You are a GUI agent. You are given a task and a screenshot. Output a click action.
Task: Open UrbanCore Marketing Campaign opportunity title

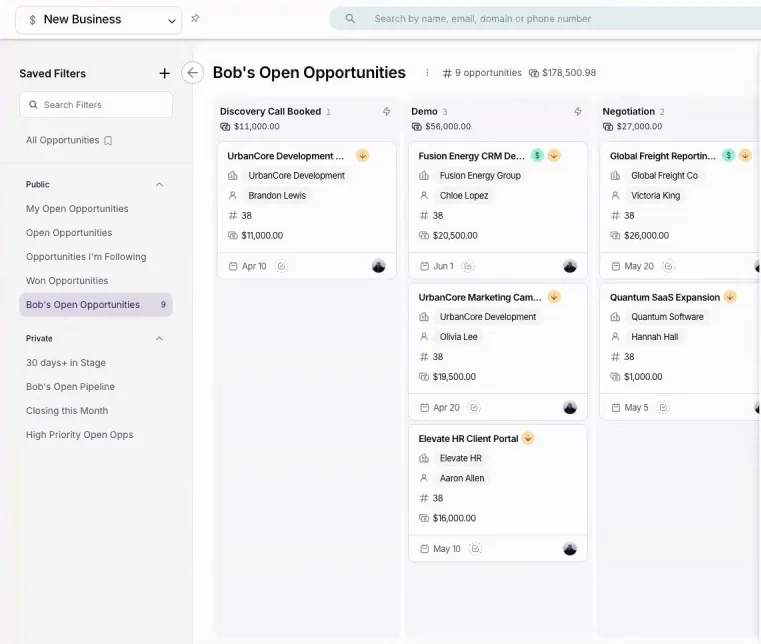[x=480, y=297]
